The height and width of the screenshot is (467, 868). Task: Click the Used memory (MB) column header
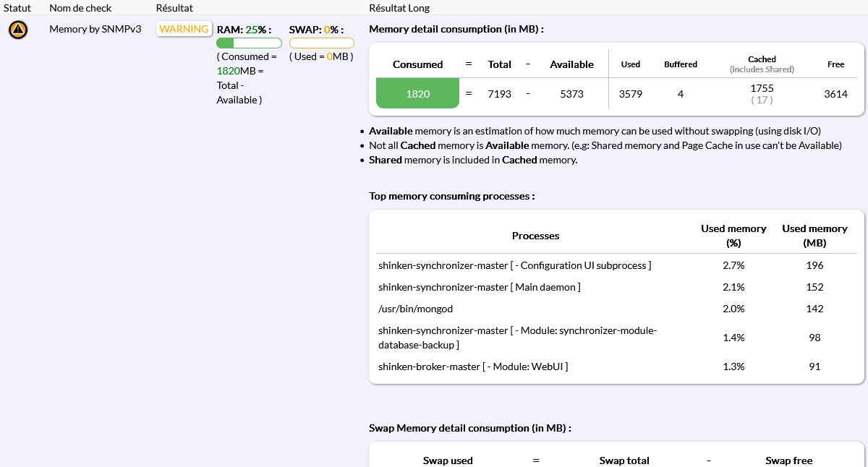click(x=814, y=236)
